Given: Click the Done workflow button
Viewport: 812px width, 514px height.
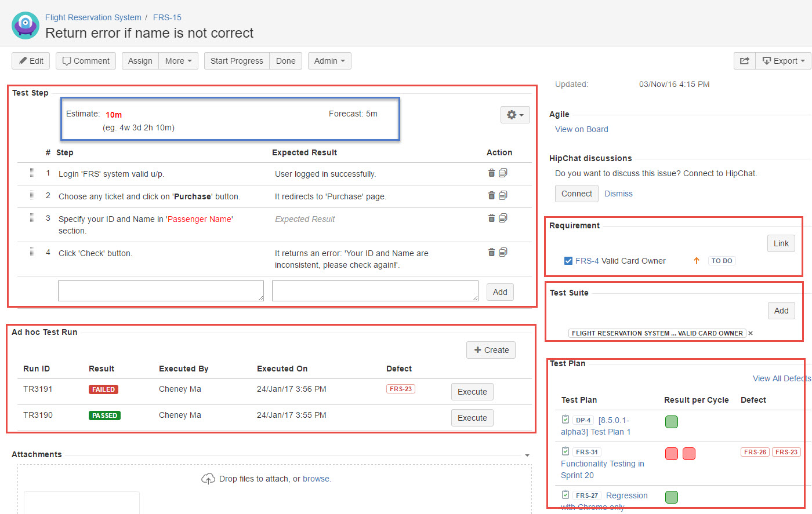Looking at the screenshot, I should click(x=286, y=61).
